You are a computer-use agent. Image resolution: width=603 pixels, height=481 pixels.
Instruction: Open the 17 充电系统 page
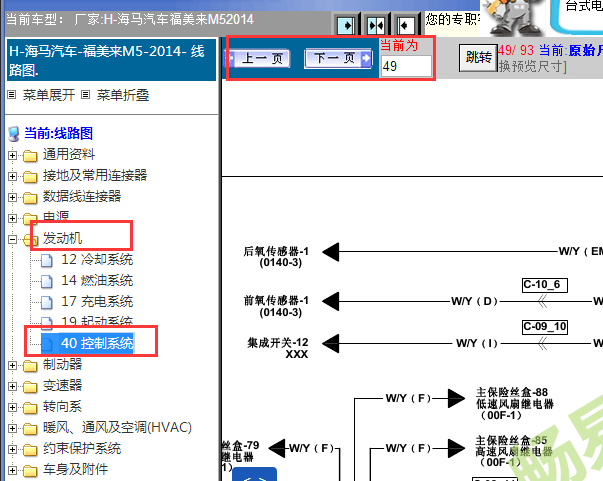(x=97, y=301)
